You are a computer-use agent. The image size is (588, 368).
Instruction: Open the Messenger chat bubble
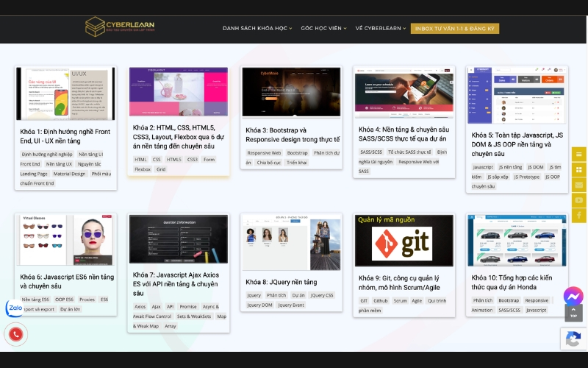point(573,296)
